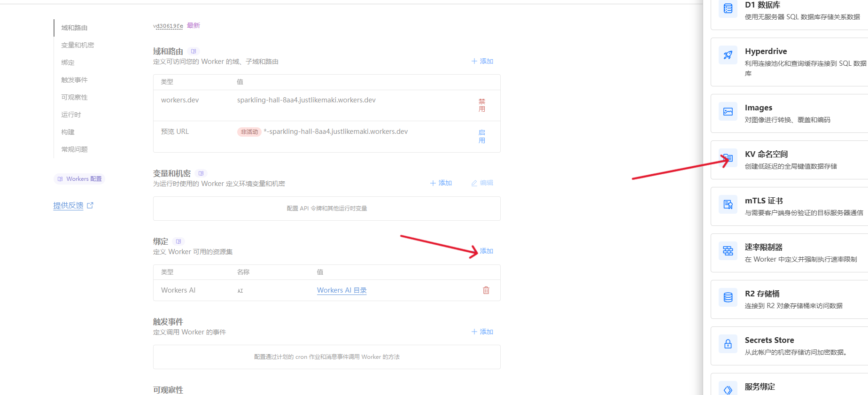Click the mTLS 证书 certificate icon

(728, 204)
